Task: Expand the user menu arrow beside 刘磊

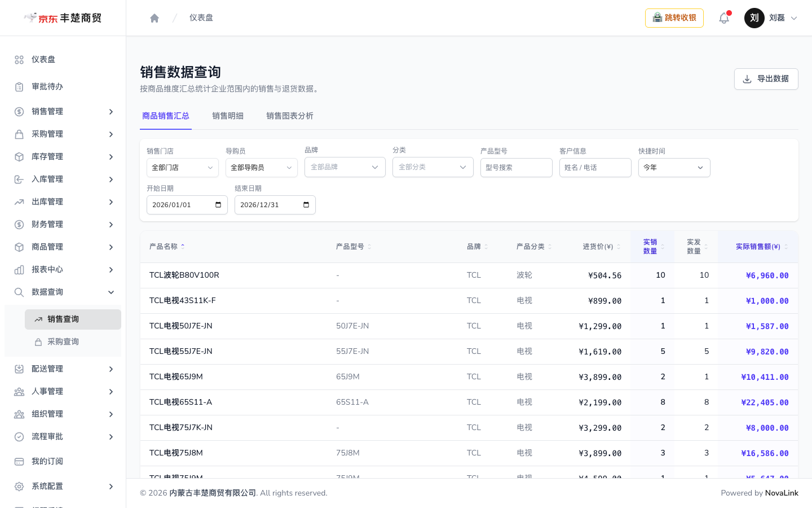Action: pyautogui.click(x=794, y=18)
